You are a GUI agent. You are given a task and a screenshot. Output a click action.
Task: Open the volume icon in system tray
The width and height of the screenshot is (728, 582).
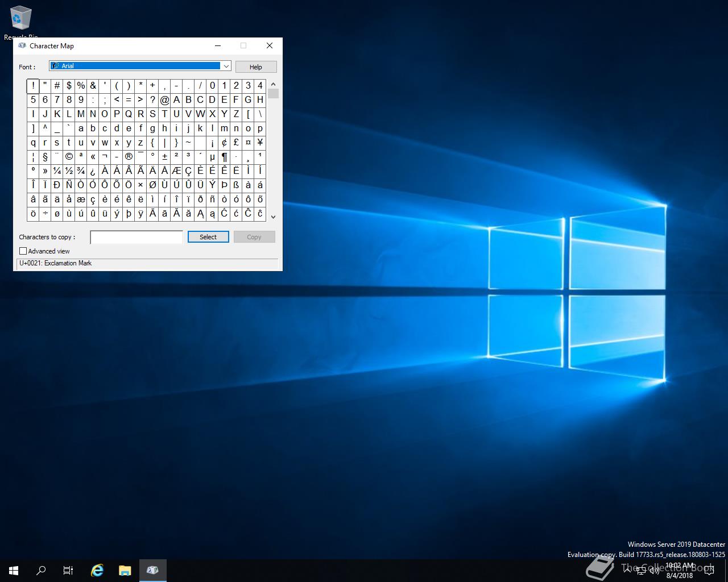point(654,570)
